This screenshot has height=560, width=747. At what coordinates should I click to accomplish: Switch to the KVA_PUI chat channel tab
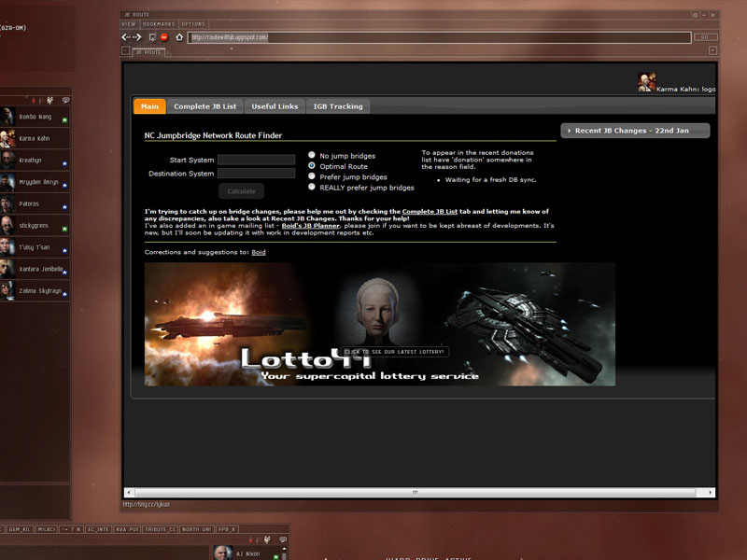(x=127, y=529)
